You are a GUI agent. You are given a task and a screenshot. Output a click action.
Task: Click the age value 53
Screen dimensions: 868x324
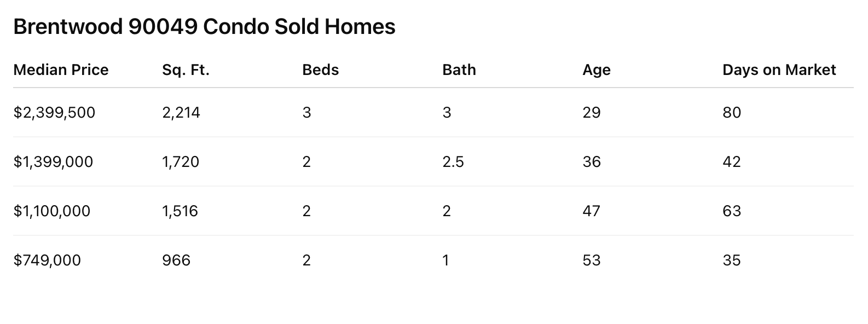pos(592,261)
